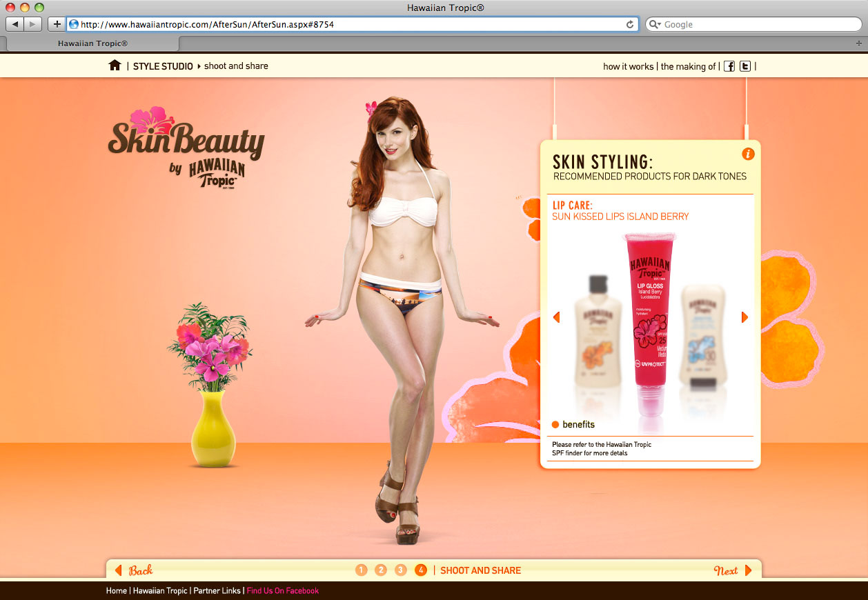
Task: Click the orange info icon in Skin Styling panel
Action: pyautogui.click(x=748, y=154)
